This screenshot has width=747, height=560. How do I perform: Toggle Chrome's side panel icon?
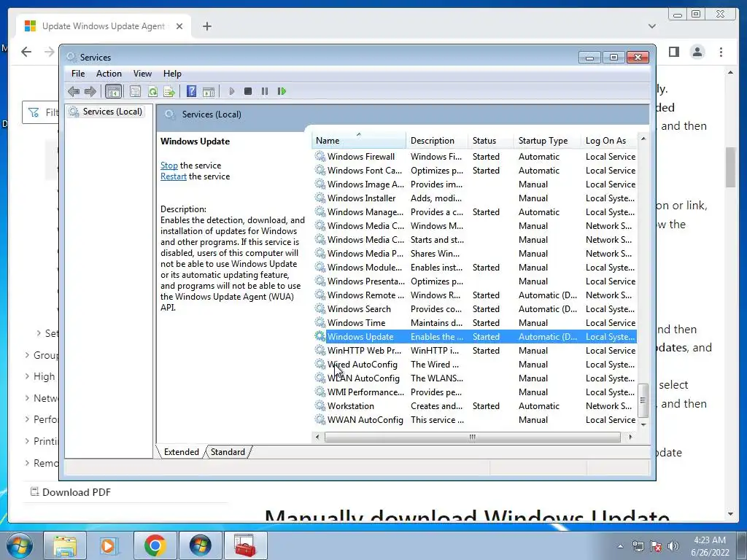(673, 52)
